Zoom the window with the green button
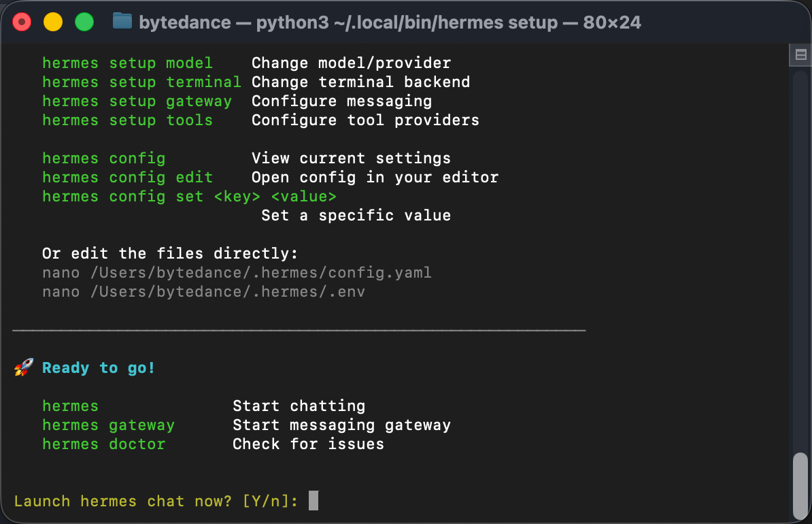 tap(84, 22)
